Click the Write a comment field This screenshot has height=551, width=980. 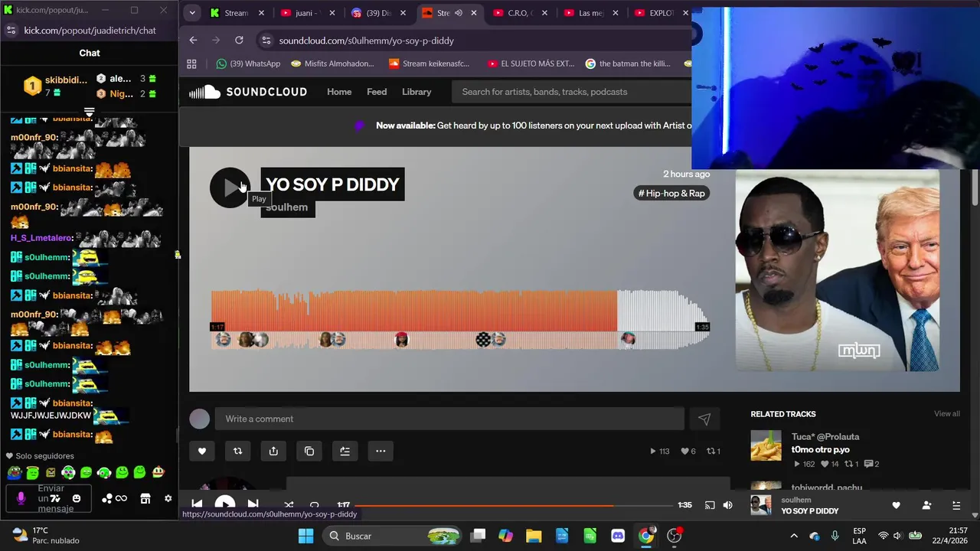click(x=449, y=419)
